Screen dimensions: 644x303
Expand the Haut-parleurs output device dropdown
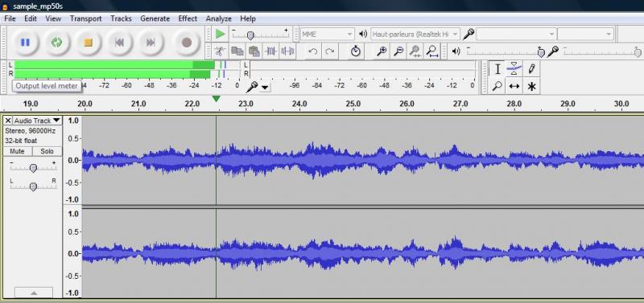coord(415,34)
